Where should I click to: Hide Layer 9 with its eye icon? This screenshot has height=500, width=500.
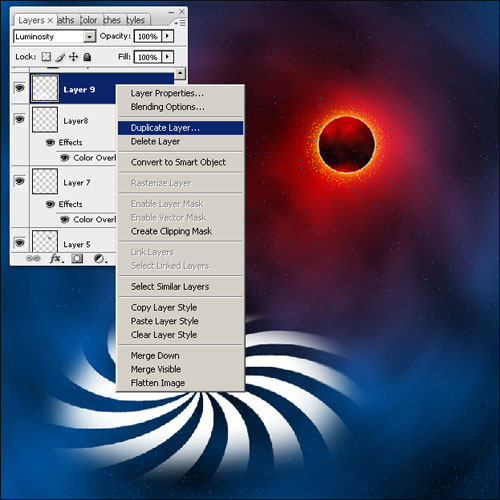click(x=20, y=88)
